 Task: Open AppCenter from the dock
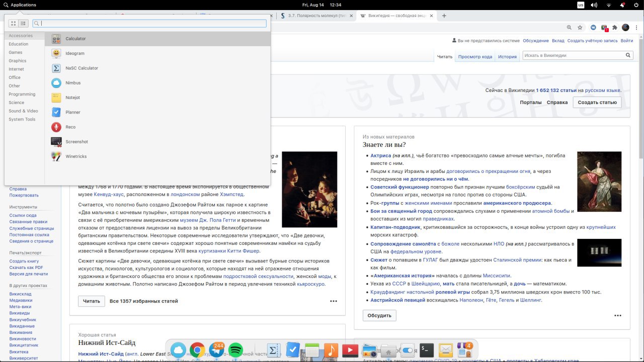tap(464, 350)
